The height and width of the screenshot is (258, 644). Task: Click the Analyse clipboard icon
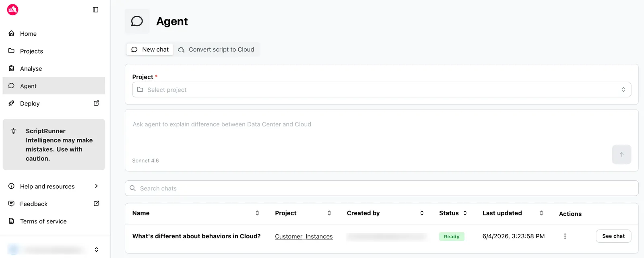coord(11,68)
